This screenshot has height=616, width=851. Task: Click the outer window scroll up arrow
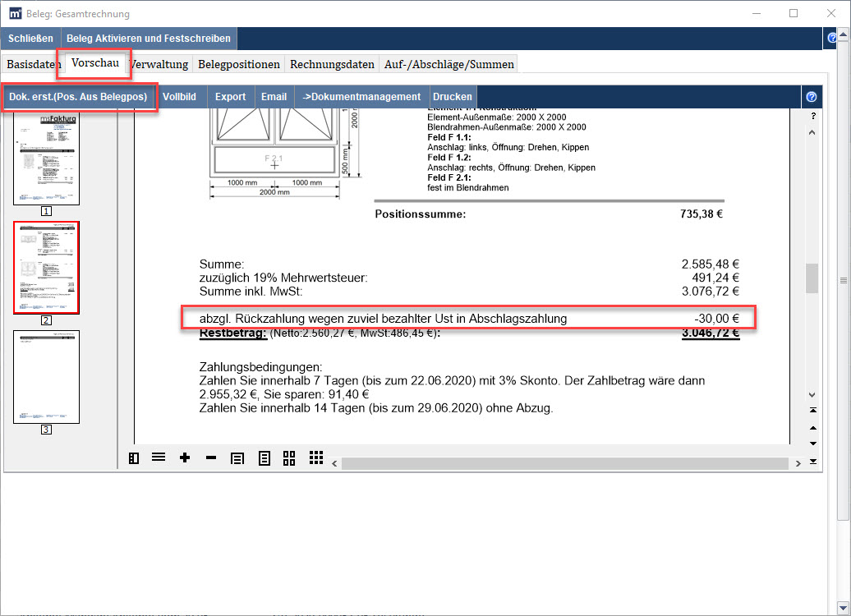coord(843,34)
